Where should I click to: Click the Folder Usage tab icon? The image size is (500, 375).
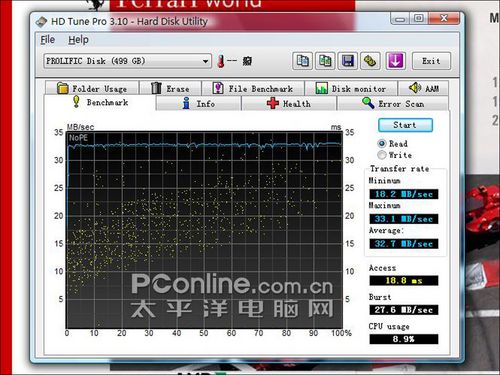point(62,88)
